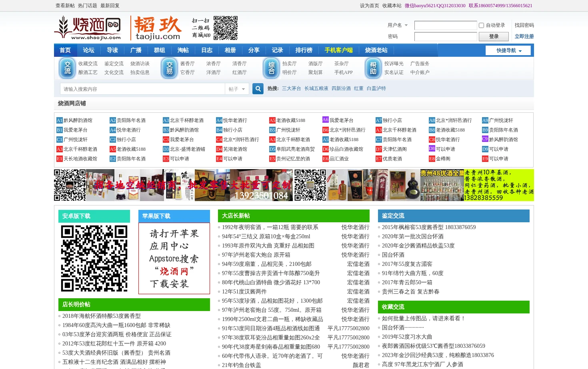
Task: Click the blue magnifier search button
Action: click(x=258, y=89)
